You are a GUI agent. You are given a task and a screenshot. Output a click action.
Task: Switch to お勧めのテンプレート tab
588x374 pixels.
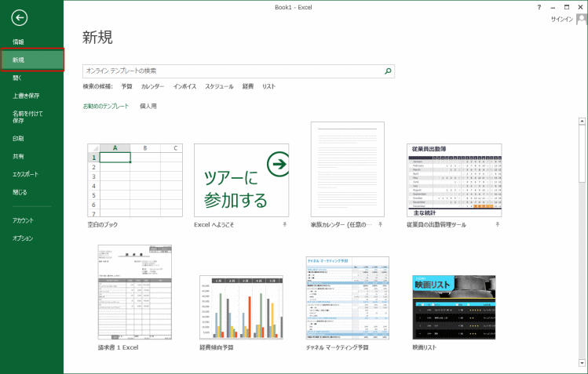(x=106, y=107)
